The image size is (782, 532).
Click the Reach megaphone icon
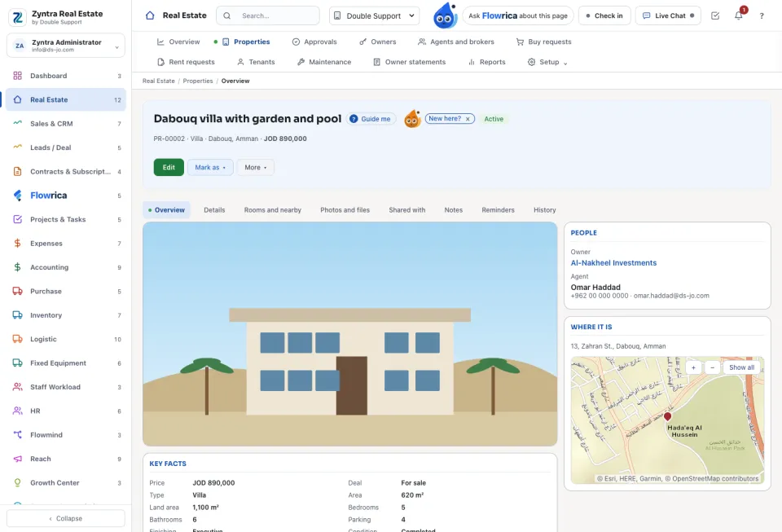(x=17, y=459)
